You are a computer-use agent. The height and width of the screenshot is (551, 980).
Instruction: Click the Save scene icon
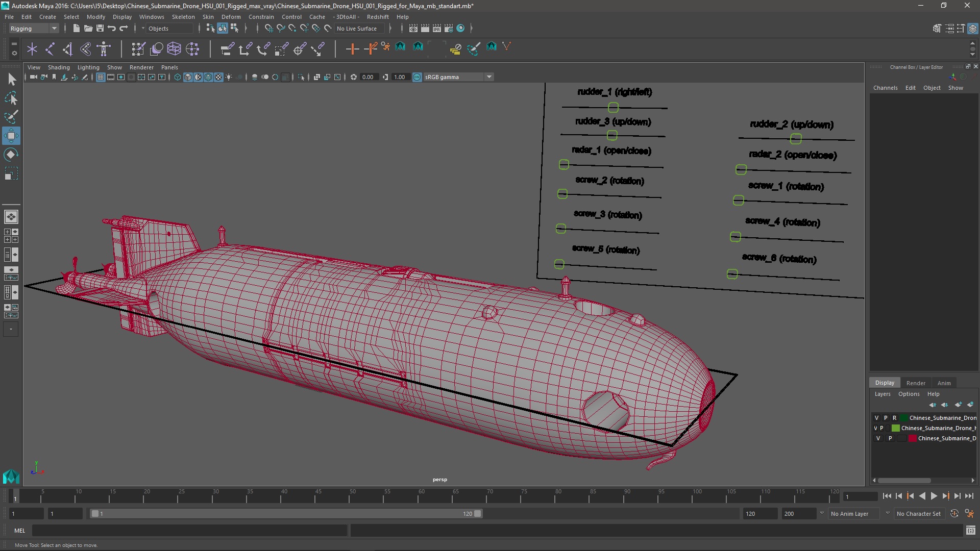pyautogui.click(x=100, y=29)
